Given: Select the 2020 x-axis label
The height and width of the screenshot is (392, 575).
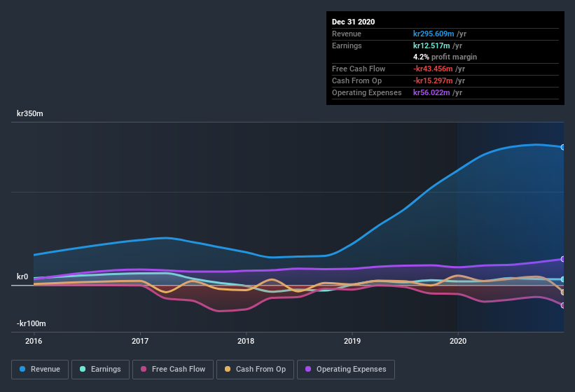Looking at the screenshot, I should (458, 341).
